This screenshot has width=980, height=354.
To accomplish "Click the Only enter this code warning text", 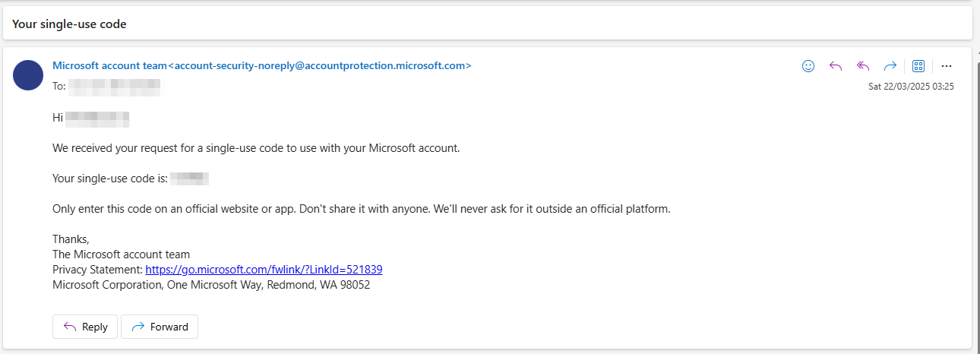I will tap(362, 209).
